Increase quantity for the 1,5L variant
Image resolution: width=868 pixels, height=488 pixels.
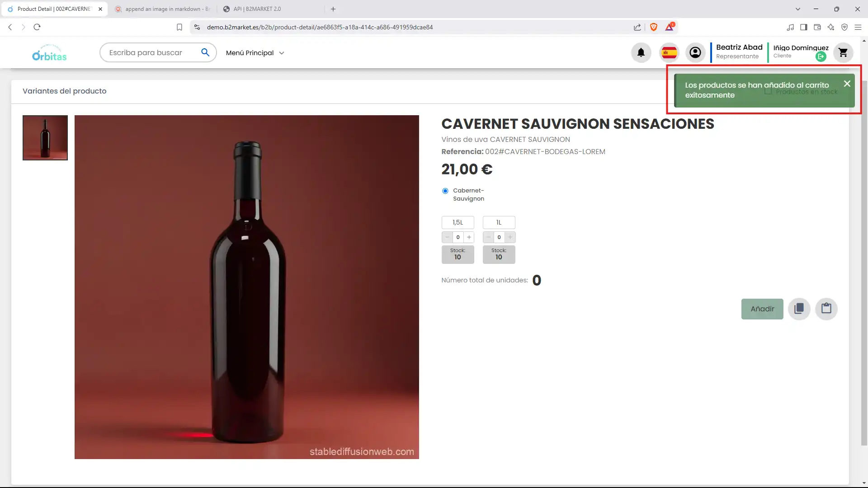click(x=469, y=237)
